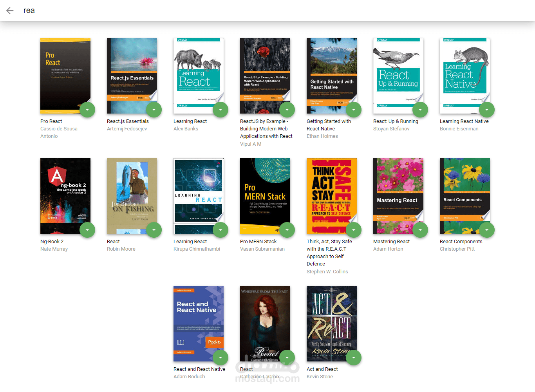The width and height of the screenshot is (535, 392).
Task: Expand shelf menu for Act and React
Action: 354,358
